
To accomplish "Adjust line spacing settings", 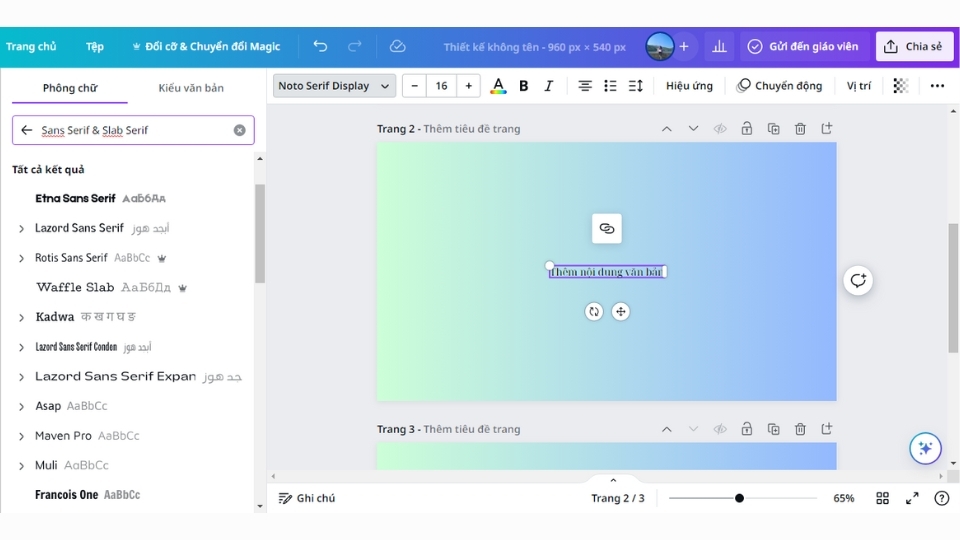I will 636,86.
